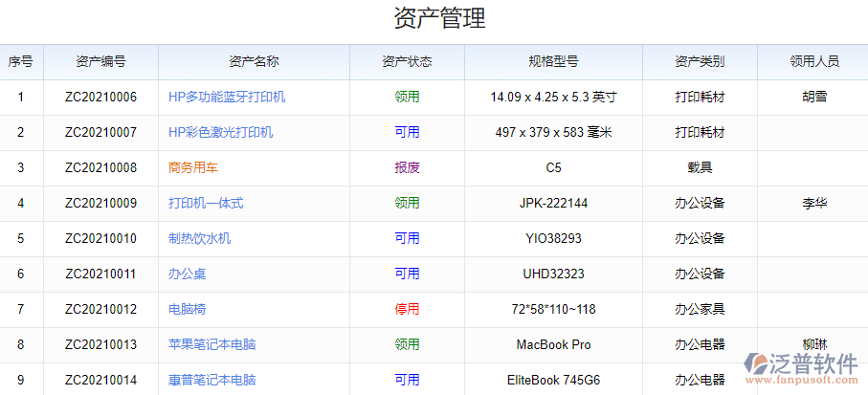This screenshot has height=395, width=868.
Task: Click the red 停用 status of 电脑椅
Action: click(407, 309)
